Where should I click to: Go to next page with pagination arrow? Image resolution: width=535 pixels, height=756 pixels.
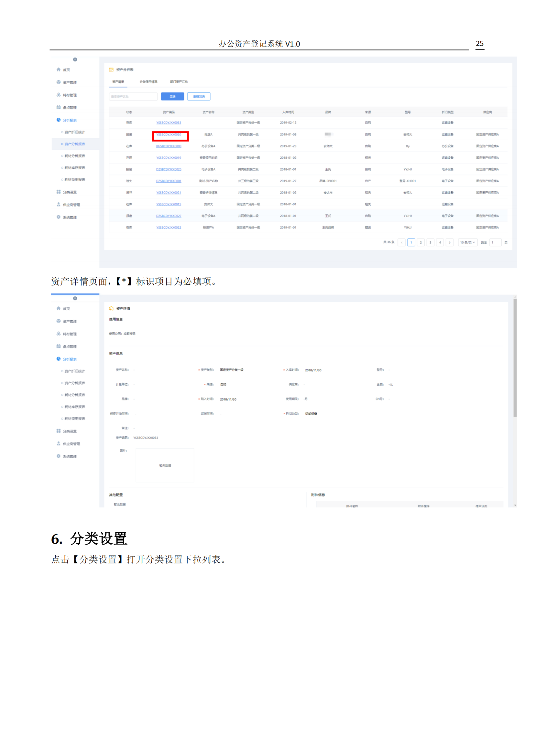449,242
